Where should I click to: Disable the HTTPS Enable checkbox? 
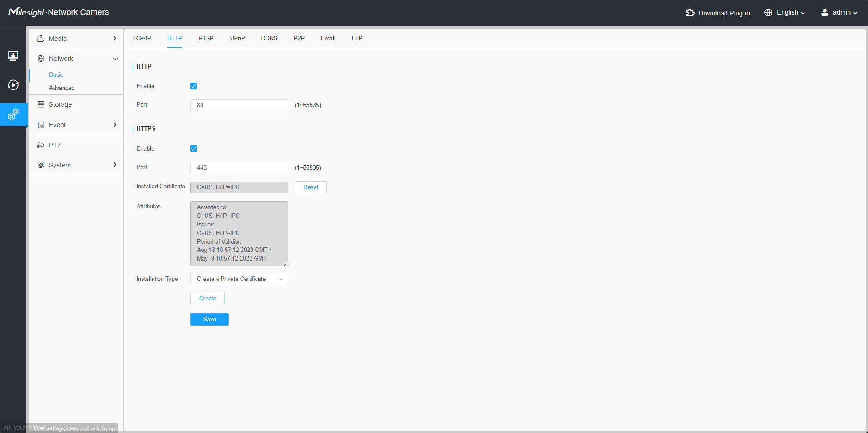(x=193, y=148)
